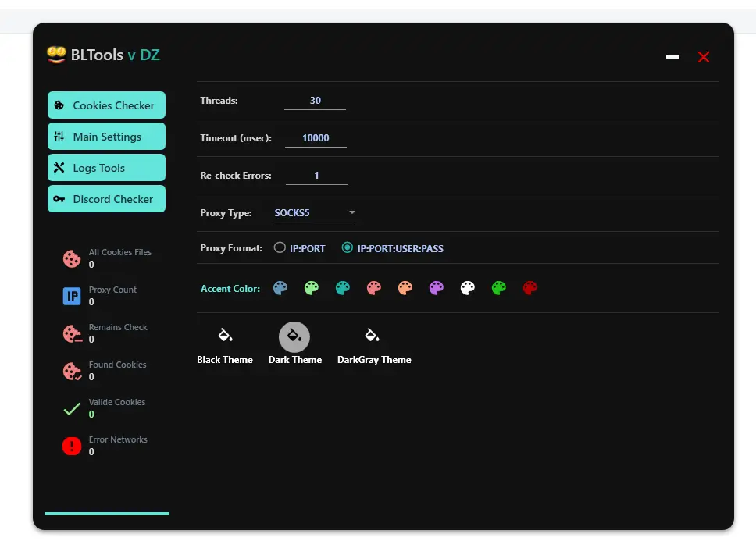The width and height of the screenshot is (756, 548).
Task: Click the Proxy Count IP icon
Action: tap(71, 296)
